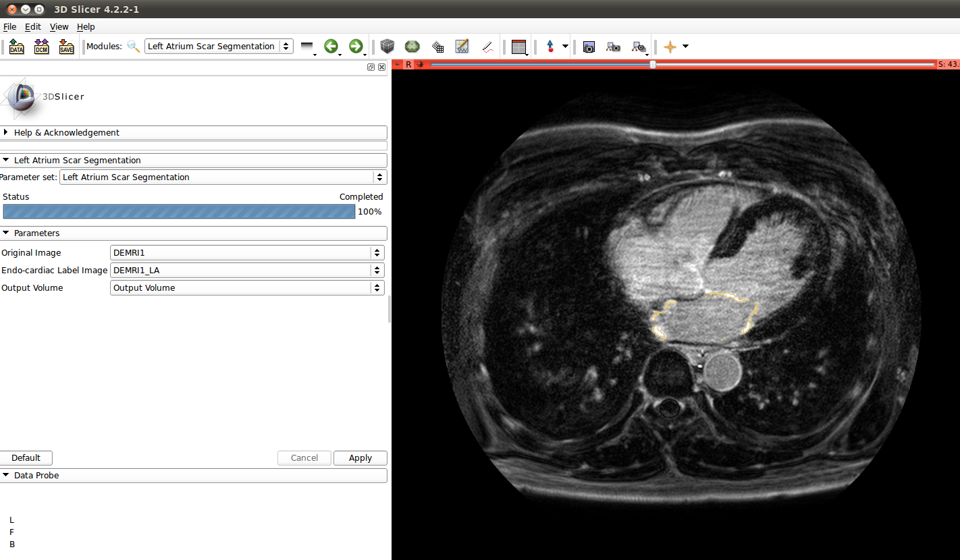Click the SAVE toolbar icon
Image resolution: width=960 pixels, height=560 pixels.
[x=66, y=47]
